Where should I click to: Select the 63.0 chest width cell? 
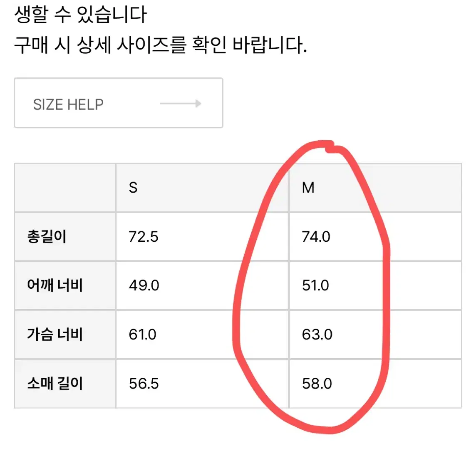click(x=376, y=334)
